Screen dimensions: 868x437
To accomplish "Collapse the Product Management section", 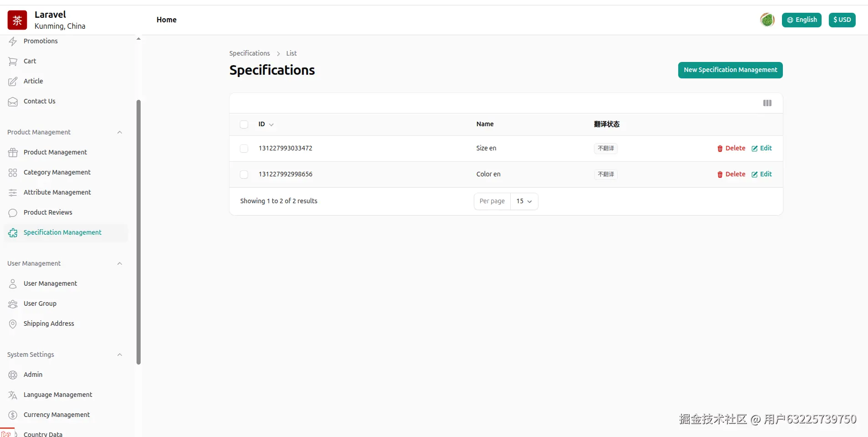I will coord(120,133).
